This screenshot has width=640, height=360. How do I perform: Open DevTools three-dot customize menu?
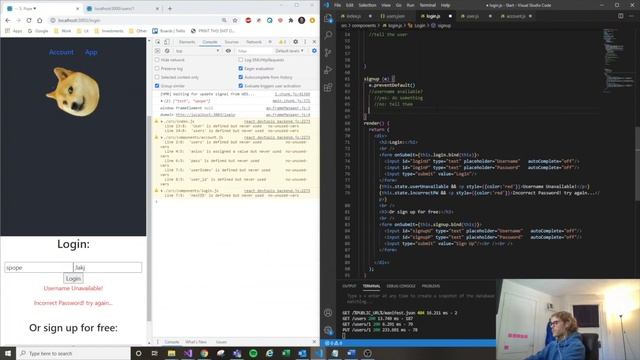[x=305, y=42]
